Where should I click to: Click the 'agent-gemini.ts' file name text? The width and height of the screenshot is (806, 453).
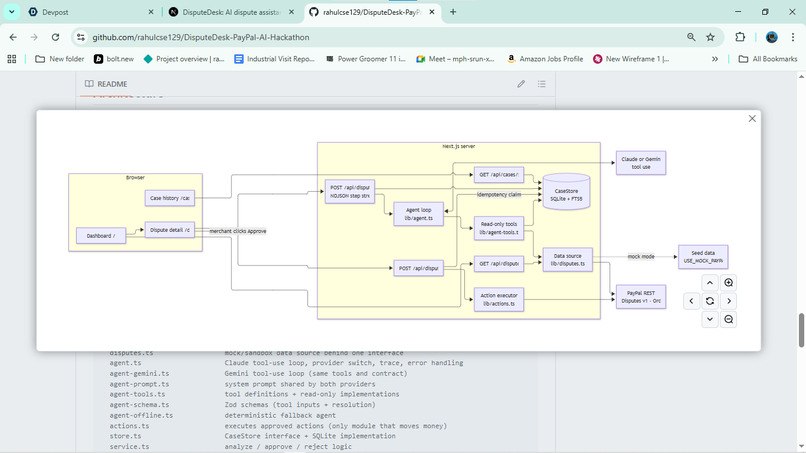[x=139, y=373]
